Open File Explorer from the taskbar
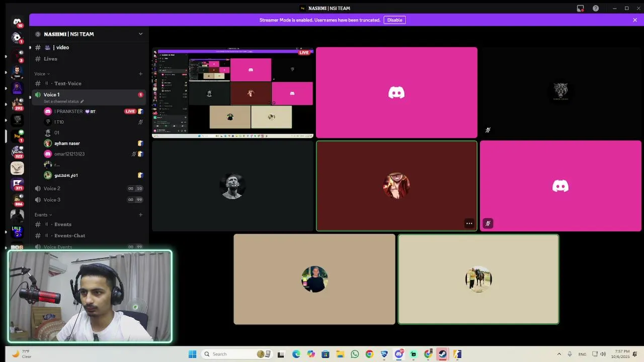This screenshot has height=362, width=644. [x=340, y=354]
